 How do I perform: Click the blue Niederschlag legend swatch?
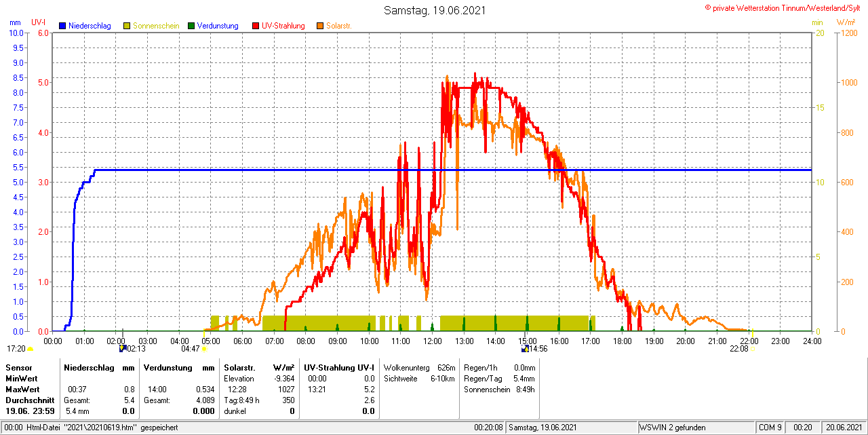coord(62,26)
